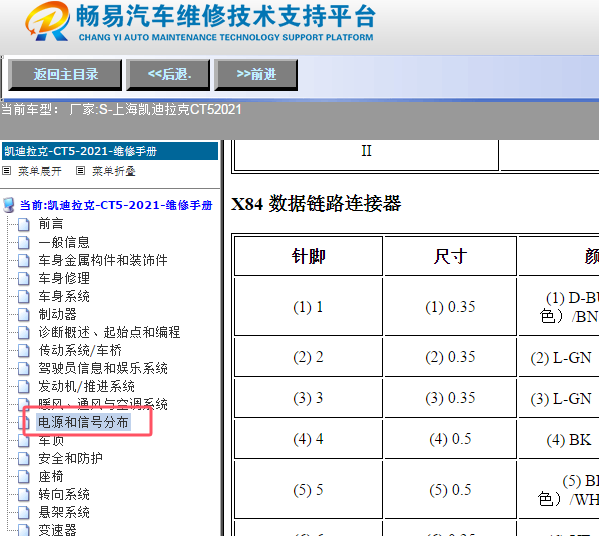Open the 传动系统/车桥 chapter
The width and height of the screenshot is (599, 536).
(x=80, y=350)
